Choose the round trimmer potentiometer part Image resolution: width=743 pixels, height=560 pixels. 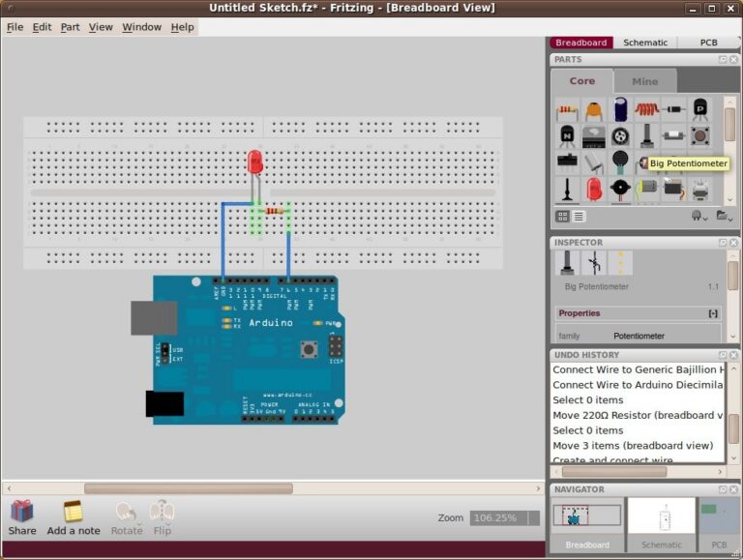(620, 136)
